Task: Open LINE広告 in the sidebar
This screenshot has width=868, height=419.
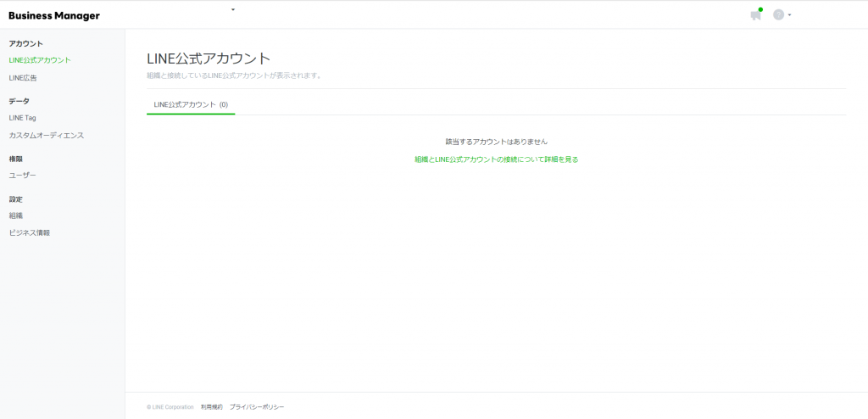Action: pos(23,78)
